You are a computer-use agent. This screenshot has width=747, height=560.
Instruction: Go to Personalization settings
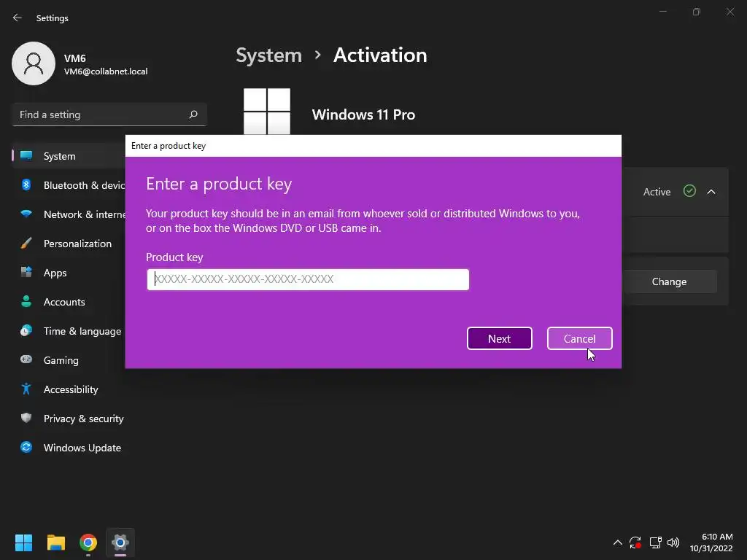[69, 244]
